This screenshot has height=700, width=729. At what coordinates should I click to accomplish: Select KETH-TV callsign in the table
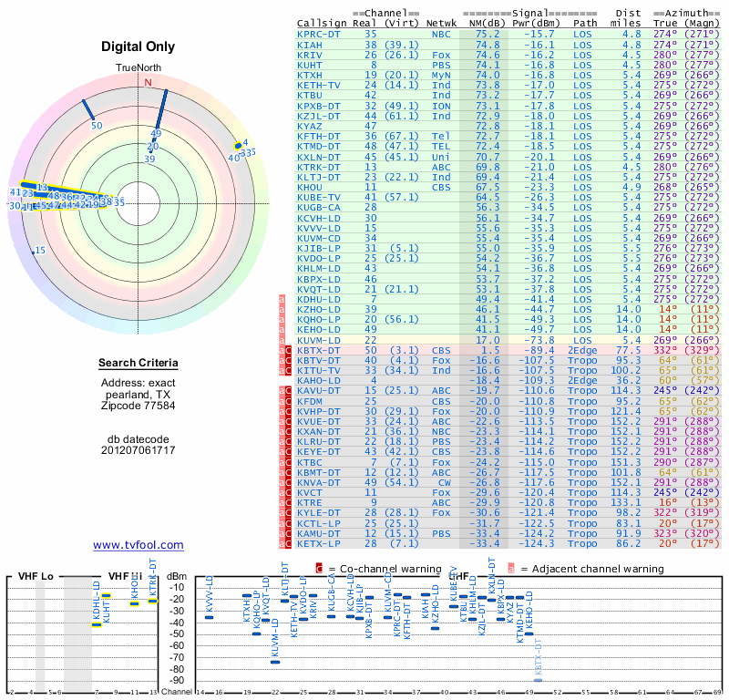[318, 85]
